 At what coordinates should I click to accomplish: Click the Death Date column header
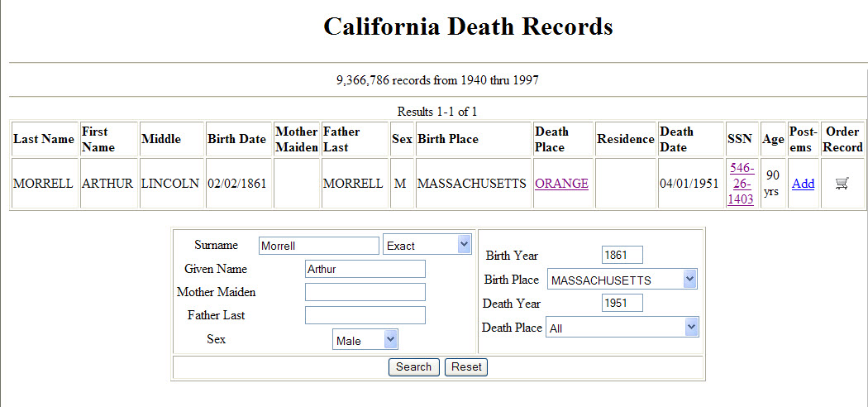tap(691, 139)
